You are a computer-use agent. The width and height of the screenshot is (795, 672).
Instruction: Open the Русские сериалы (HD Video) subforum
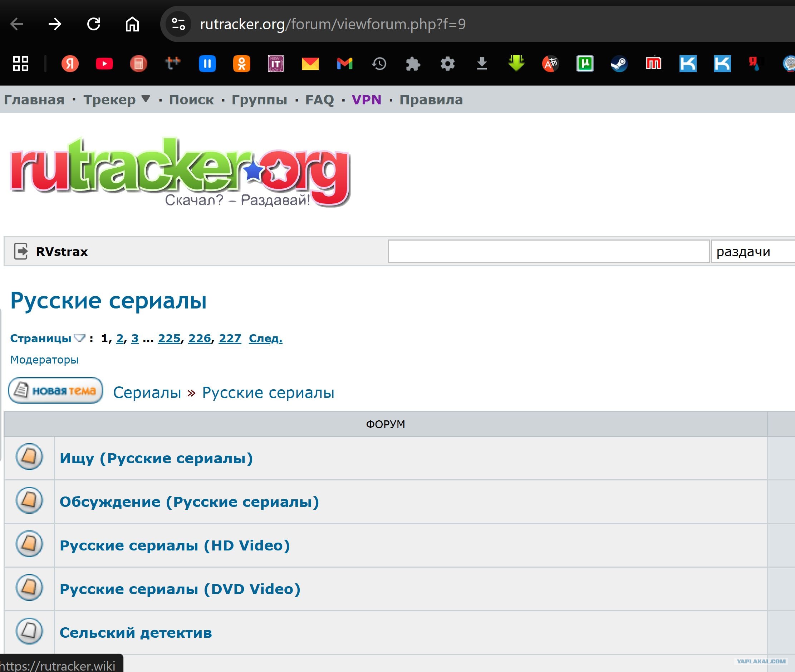click(x=175, y=545)
